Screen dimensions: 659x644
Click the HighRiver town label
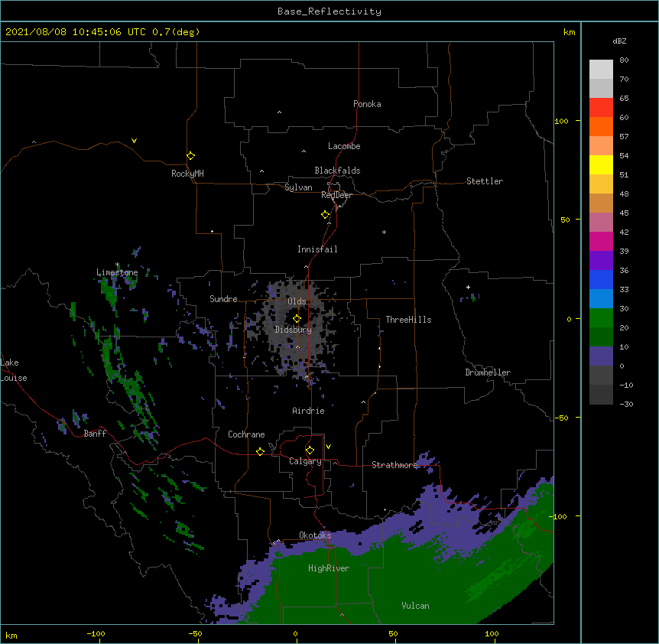(329, 568)
